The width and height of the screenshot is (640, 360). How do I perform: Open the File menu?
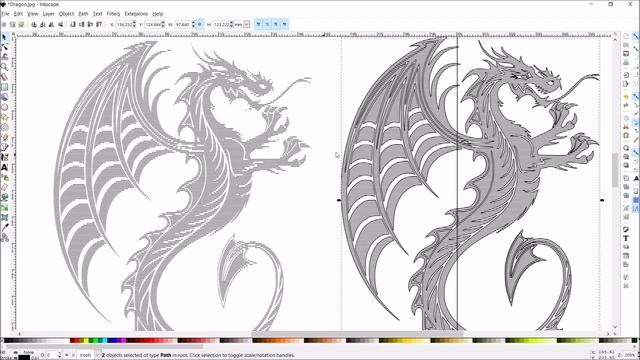[x=5, y=14]
